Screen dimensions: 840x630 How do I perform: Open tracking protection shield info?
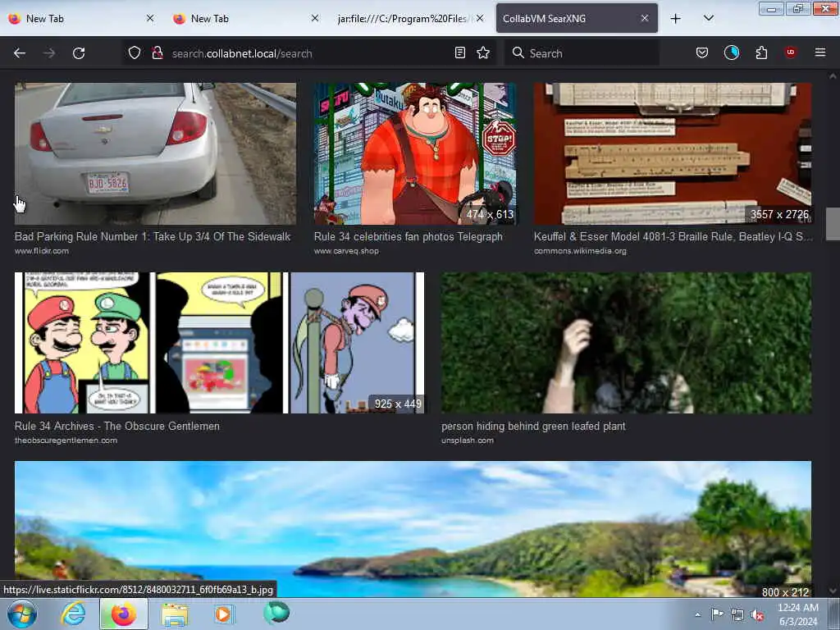[x=135, y=53]
